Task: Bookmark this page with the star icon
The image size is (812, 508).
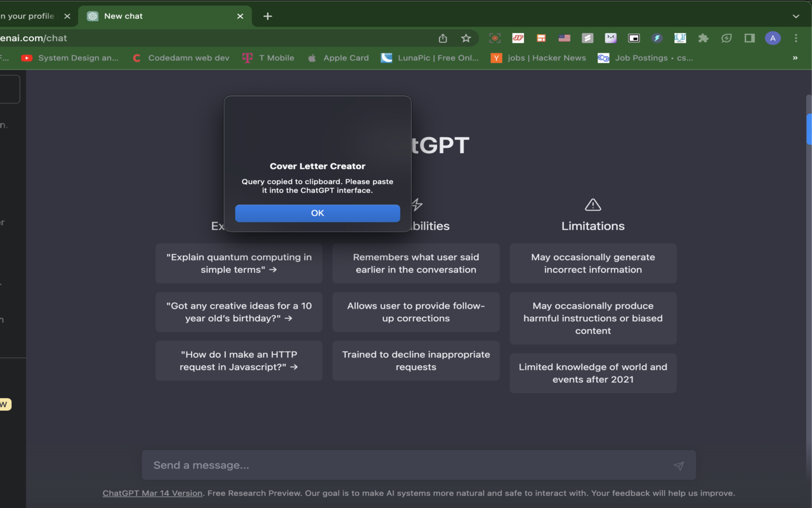Action: [466, 38]
